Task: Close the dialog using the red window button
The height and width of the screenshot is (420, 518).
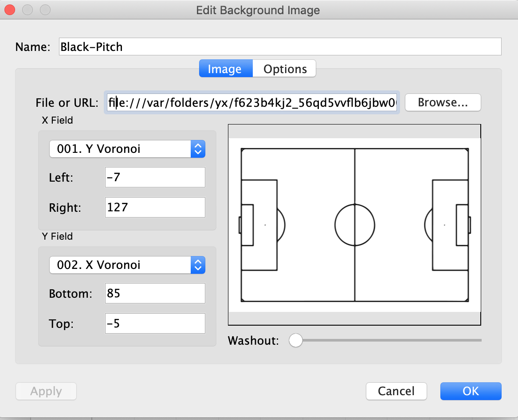Action: pyautogui.click(x=9, y=9)
